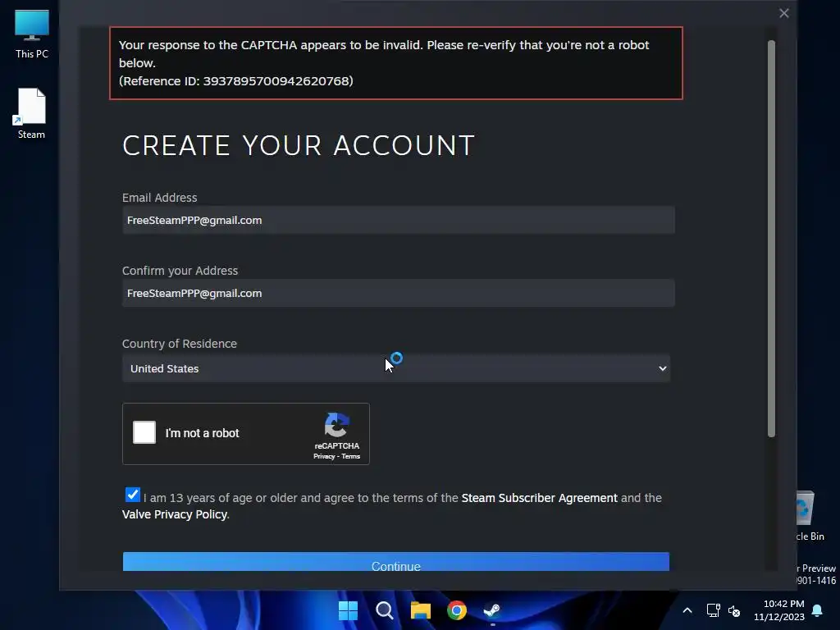Click the Email Address input field
Image resolution: width=840 pixels, height=630 pixels.
click(x=398, y=220)
